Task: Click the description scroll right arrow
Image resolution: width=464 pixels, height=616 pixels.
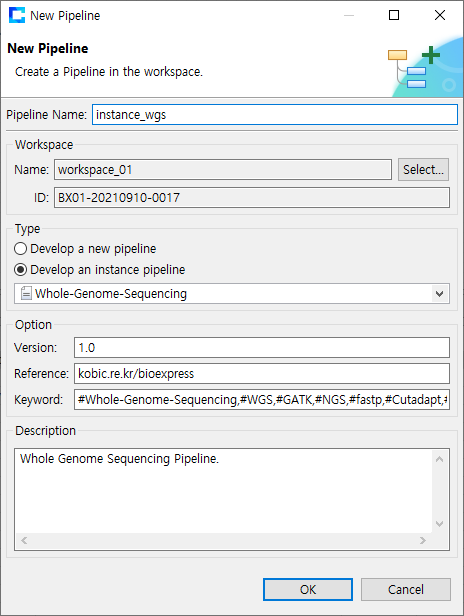Action: [423, 541]
